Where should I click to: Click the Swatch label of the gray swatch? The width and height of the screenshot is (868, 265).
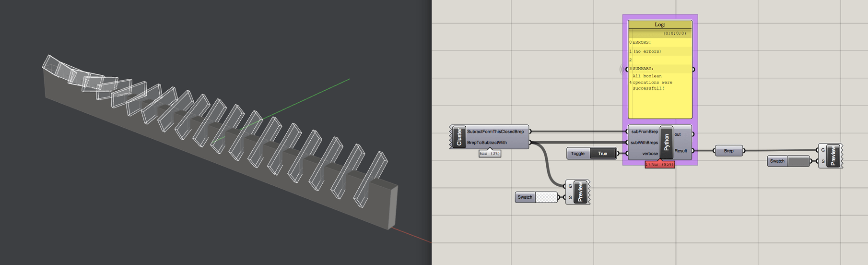[777, 161]
